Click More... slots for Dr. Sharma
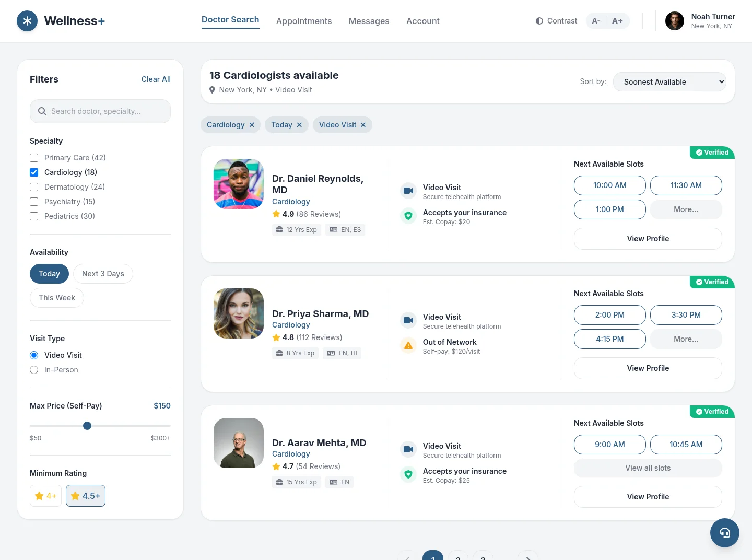Image resolution: width=752 pixels, height=560 pixels. pyautogui.click(x=686, y=339)
